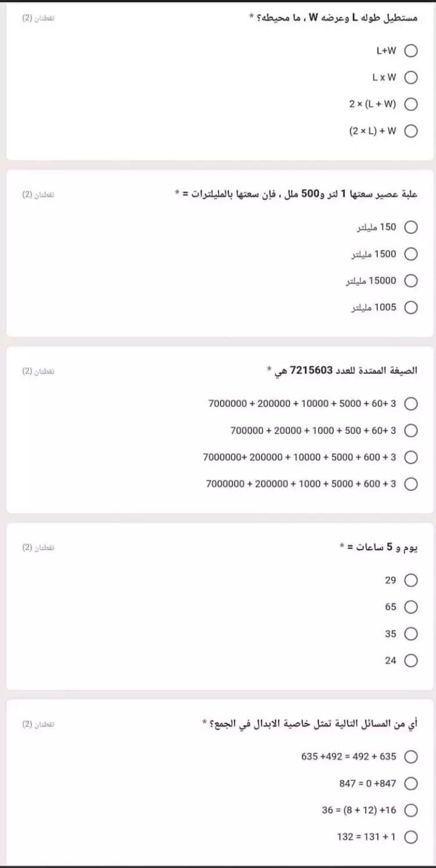Select the 2 × (L + W) option

pos(410,105)
